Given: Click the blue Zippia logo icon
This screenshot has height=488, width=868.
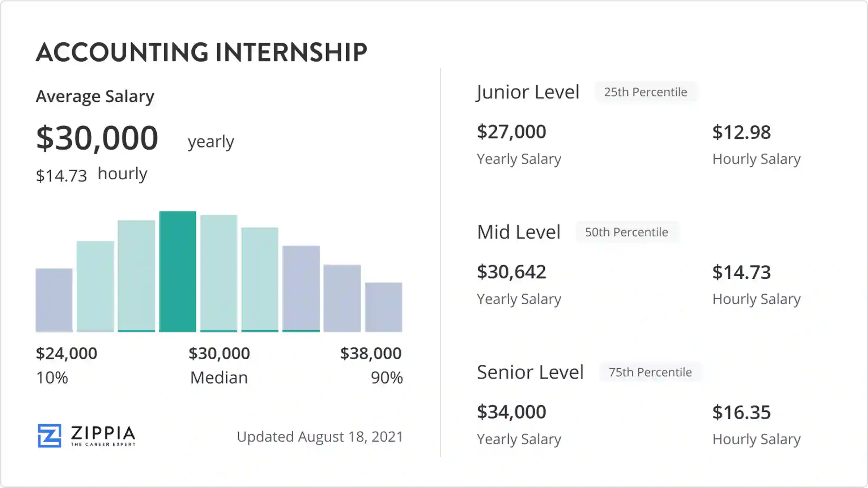Looking at the screenshot, I should coord(50,436).
